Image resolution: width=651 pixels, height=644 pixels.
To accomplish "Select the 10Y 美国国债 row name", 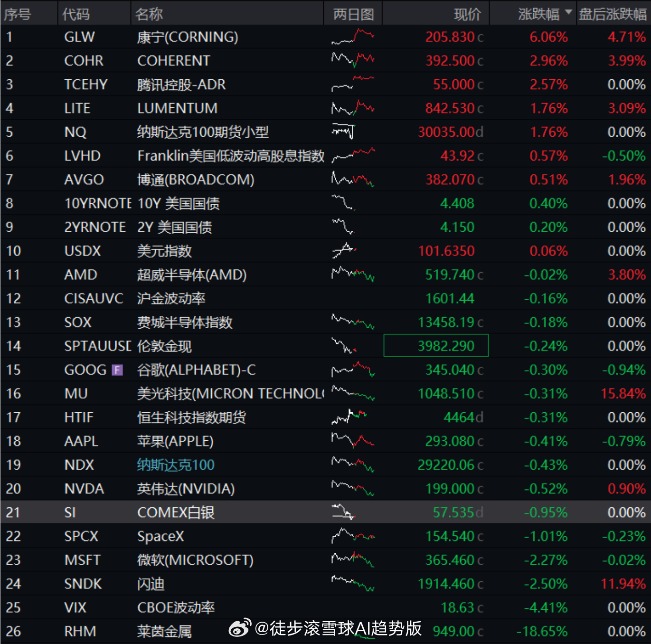I will [179, 204].
